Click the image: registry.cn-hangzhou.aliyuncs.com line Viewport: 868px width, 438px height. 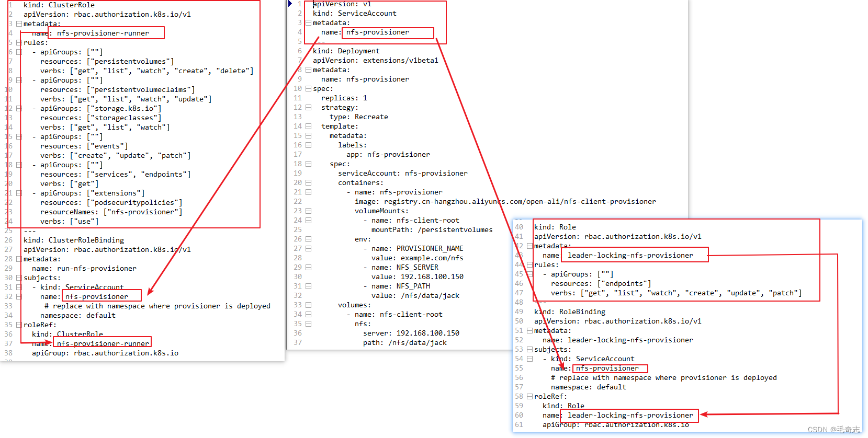(505, 201)
